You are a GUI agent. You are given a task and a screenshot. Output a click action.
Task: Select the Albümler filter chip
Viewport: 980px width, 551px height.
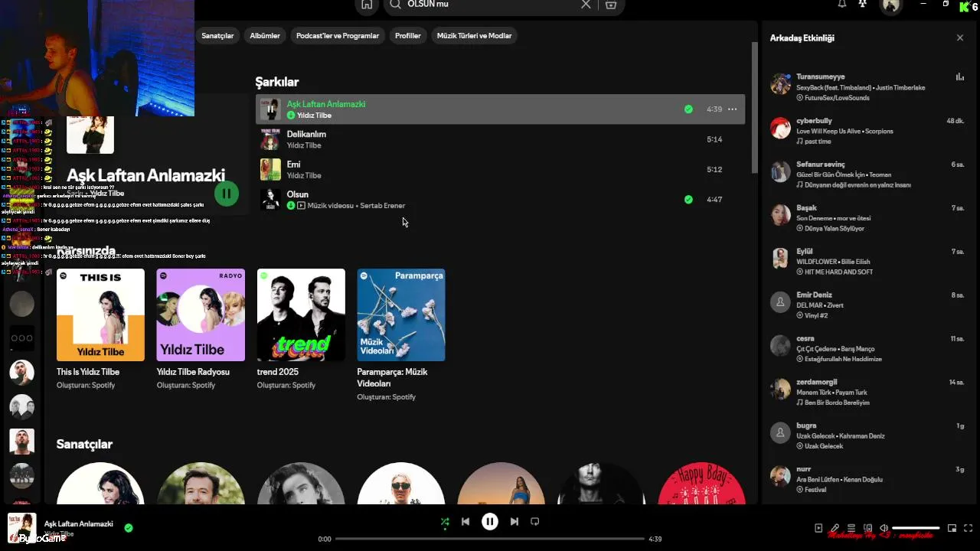click(265, 36)
